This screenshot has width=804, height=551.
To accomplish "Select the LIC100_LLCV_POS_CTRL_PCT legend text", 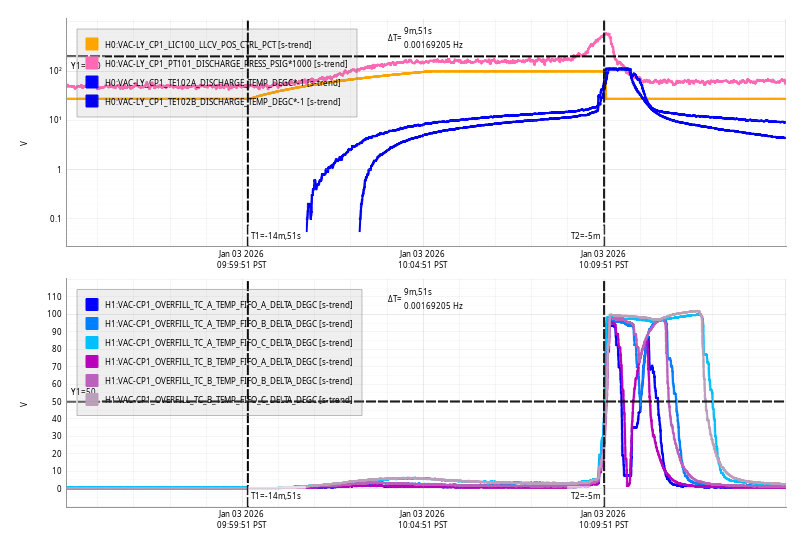I will [207, 45].
